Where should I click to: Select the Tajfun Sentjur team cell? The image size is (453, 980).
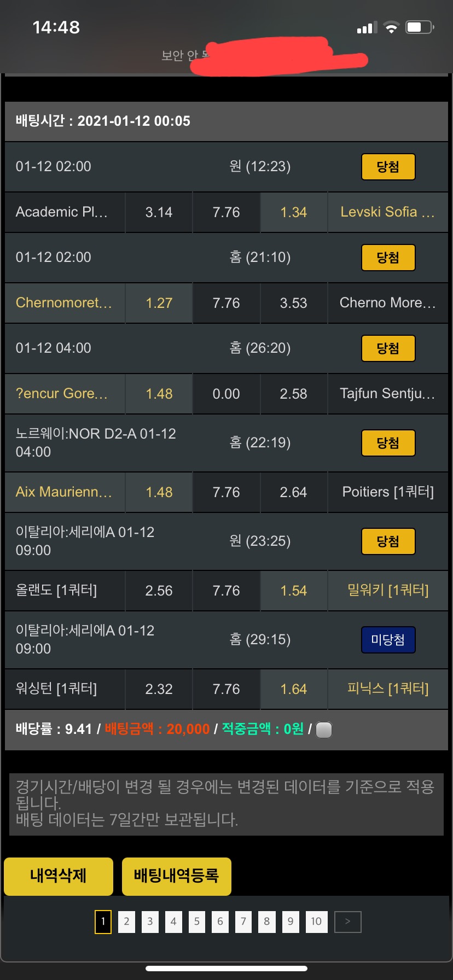tap(387, 394)
